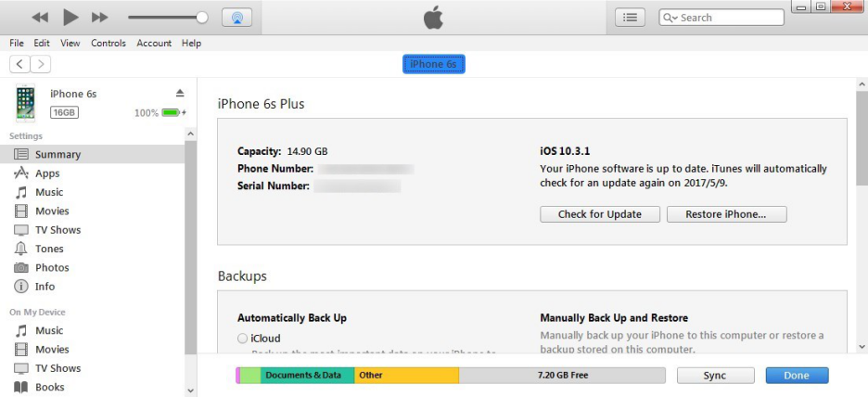Open the File menu

pyautogui.click(x=17, y=44)
